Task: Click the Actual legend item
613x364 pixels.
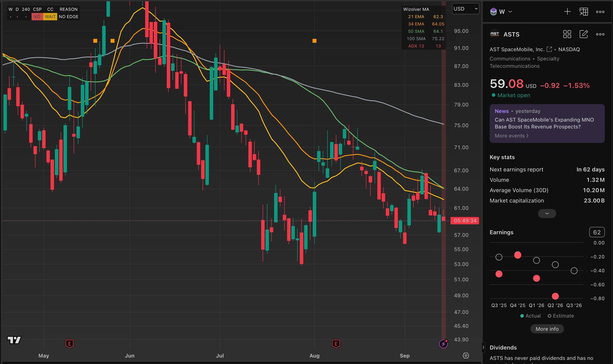Action: point(530,316)
